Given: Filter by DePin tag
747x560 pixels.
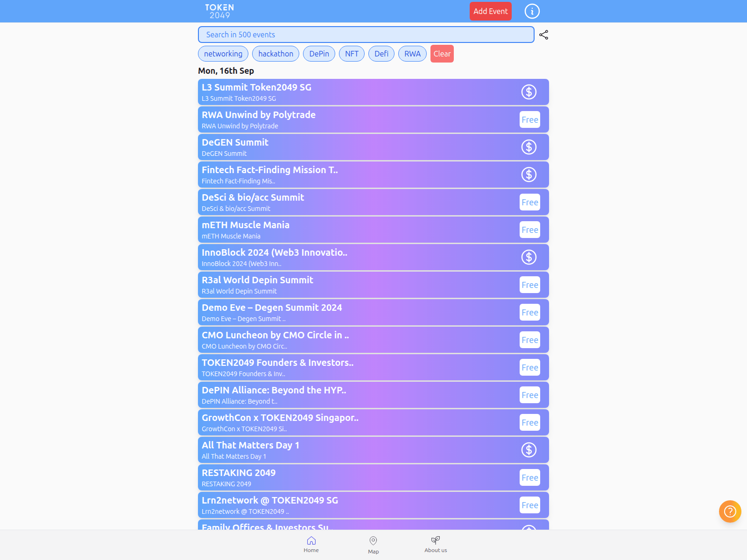Looking at the screenshot, I should pyautogui.click(x=319, y=54).
